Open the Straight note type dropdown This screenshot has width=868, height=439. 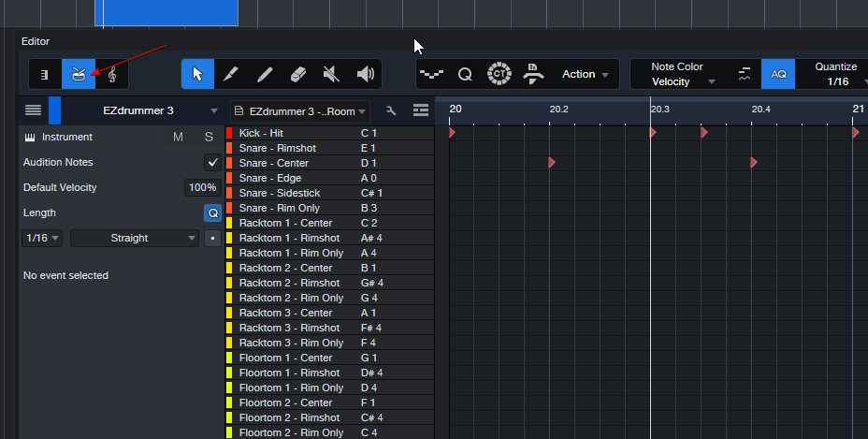coord(135,239)
